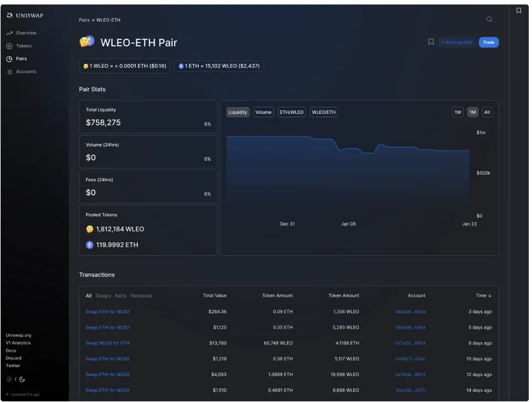Open the V1 Analytics link

pyautogui.click(x=18, y=343)
